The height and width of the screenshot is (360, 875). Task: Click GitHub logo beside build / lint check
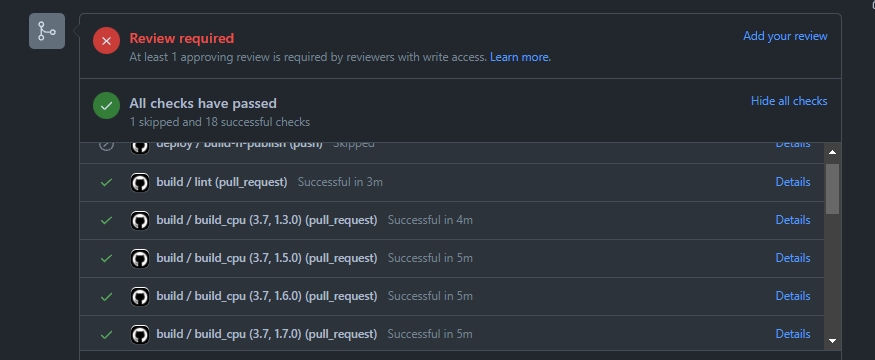140,182
